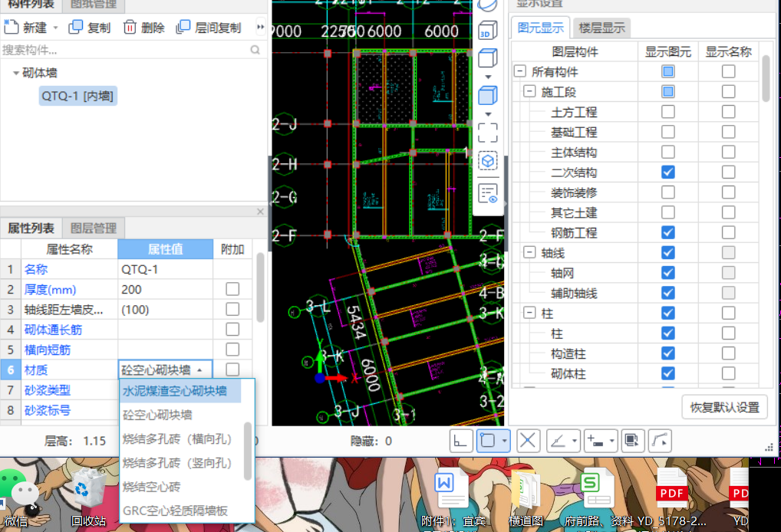Click the 3D view cube icon

point(487,31)
